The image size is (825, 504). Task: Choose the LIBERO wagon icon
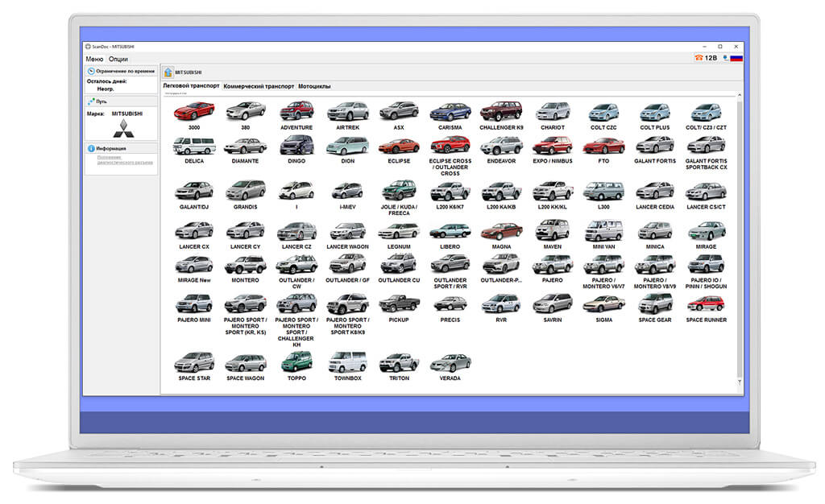[x=450, y=230]
